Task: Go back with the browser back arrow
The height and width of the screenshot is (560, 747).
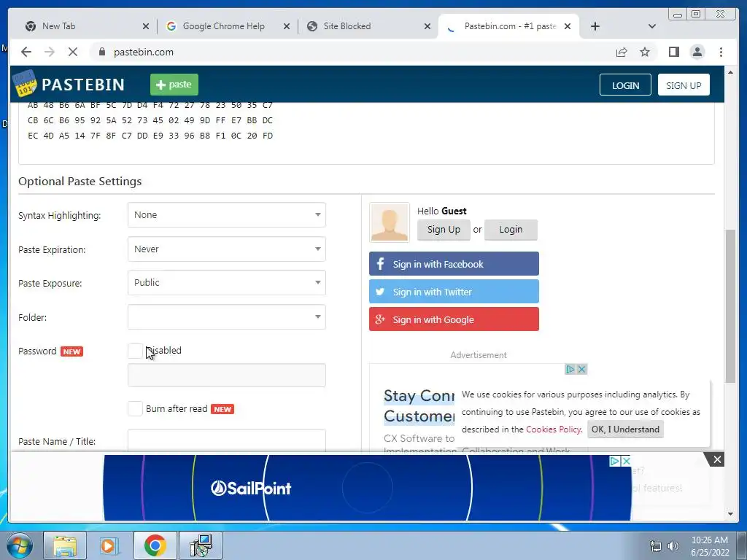Action: [26, 52]
